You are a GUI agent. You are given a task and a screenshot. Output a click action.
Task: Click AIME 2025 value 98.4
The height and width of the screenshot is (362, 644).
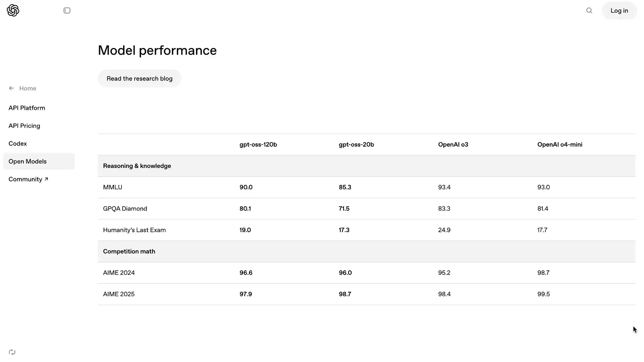(444, 294)
